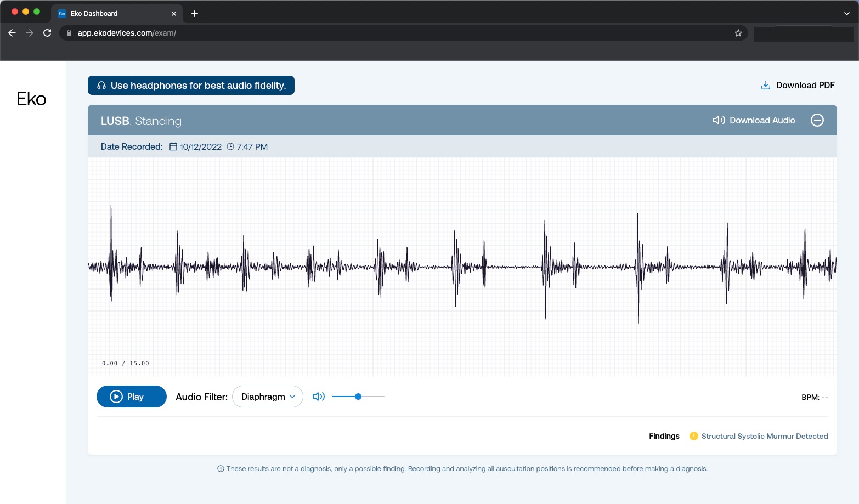Click the yellow murmur warning icon

tap(694, 436)
